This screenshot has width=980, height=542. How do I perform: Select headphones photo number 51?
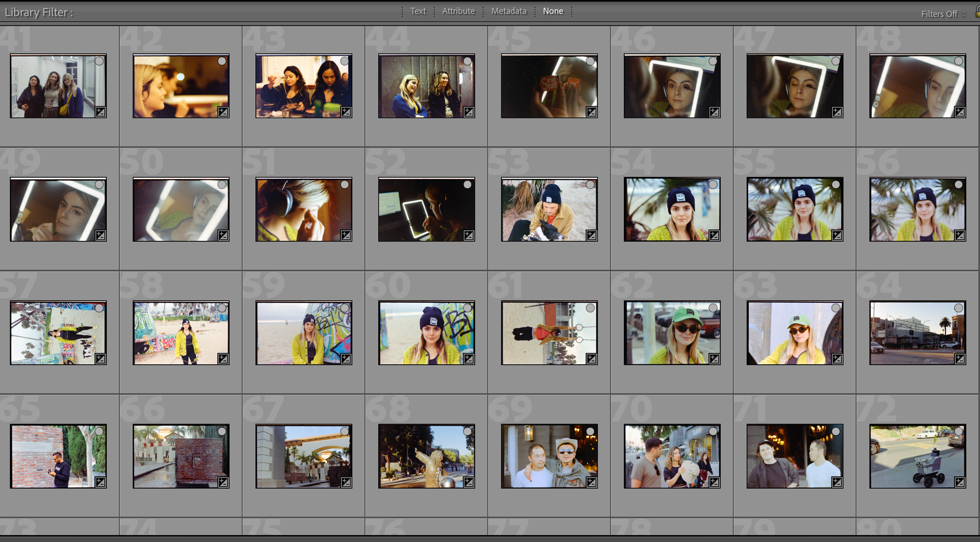304,210
